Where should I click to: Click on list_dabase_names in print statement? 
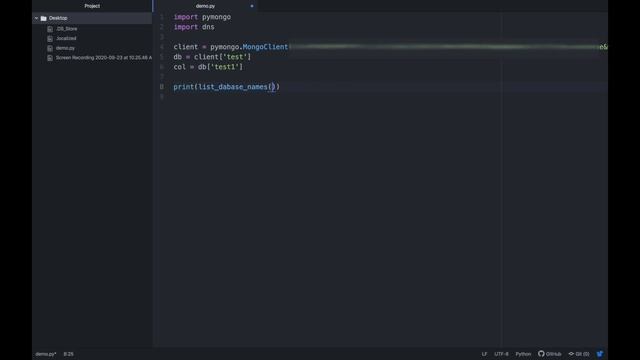pyautogui.click(x=233, y=87)
